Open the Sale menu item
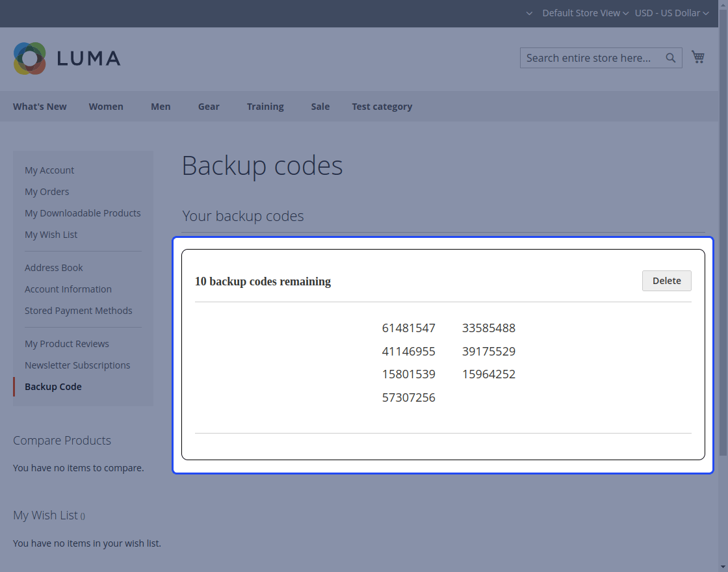728x572 pixels. [x=320, y=107]
